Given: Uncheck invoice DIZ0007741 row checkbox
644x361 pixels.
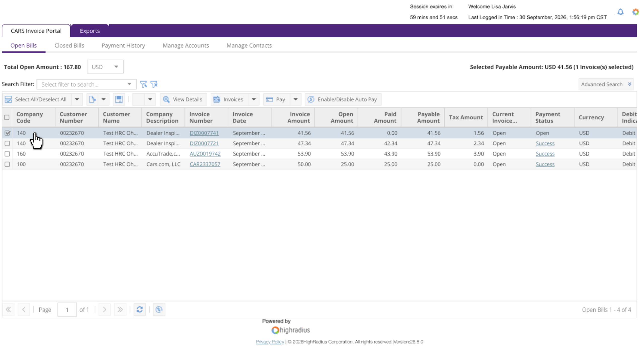Looking at the screenshot, I should point(7,133).
